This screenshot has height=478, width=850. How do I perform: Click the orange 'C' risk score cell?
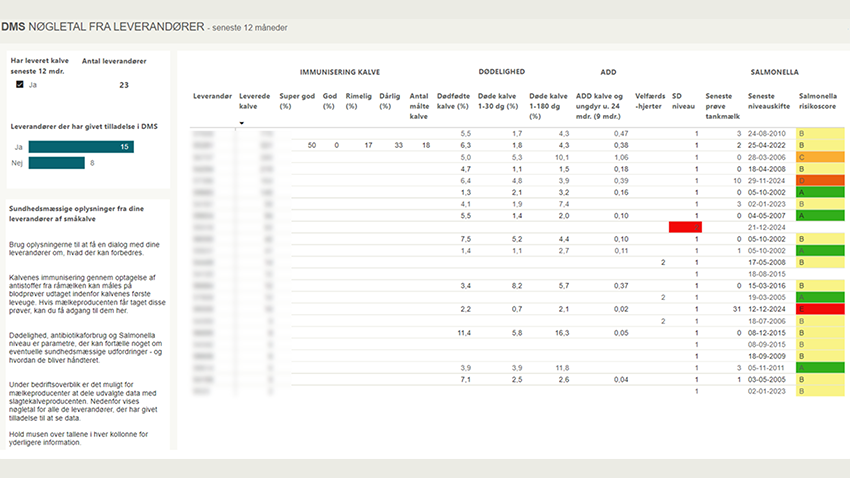coord(820,157)
